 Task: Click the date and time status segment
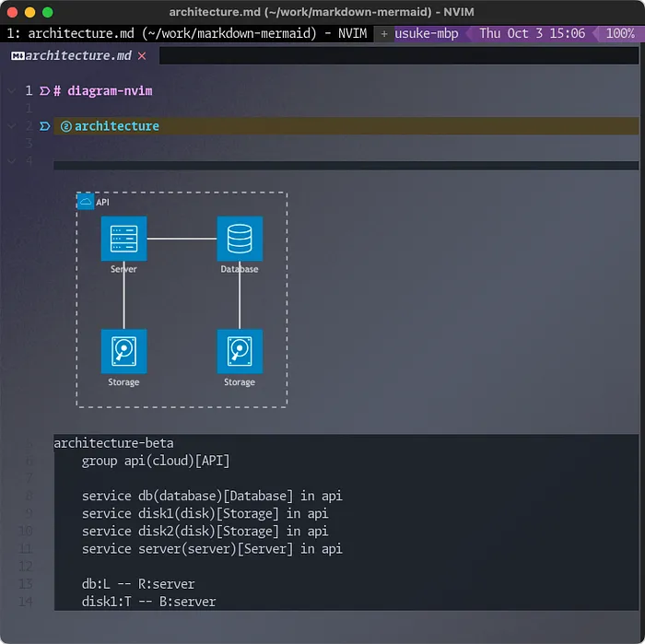pyautogui.click(x=532, y=33)
